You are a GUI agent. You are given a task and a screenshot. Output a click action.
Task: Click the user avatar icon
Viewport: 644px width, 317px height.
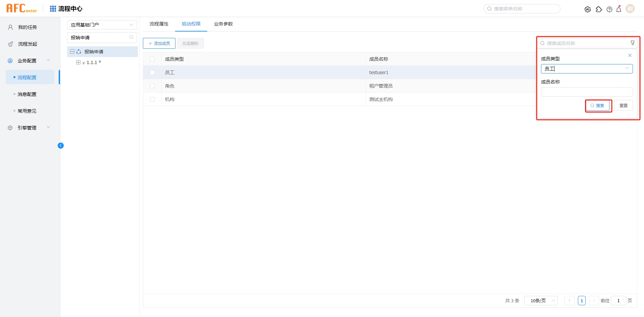click(630, 9)
